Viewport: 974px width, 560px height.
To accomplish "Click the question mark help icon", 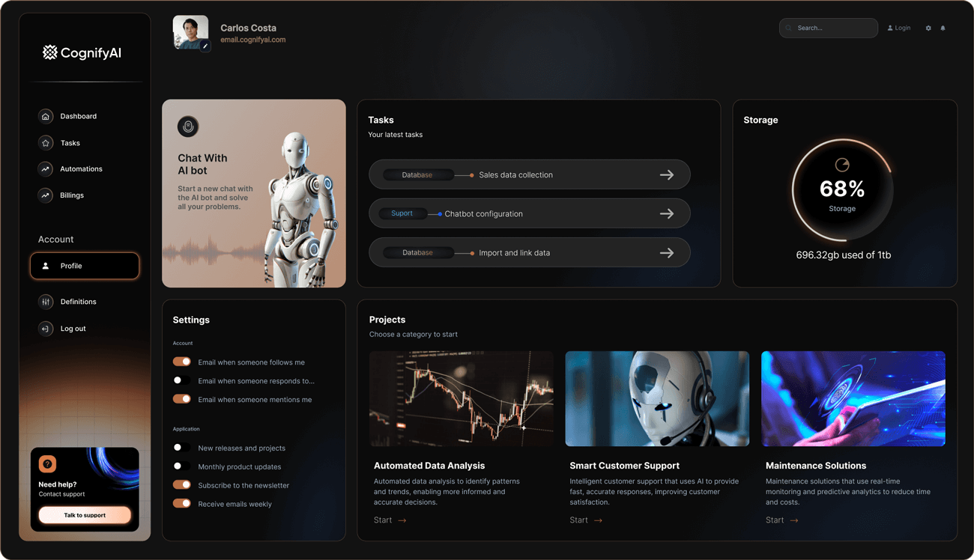I will [47, 464].
